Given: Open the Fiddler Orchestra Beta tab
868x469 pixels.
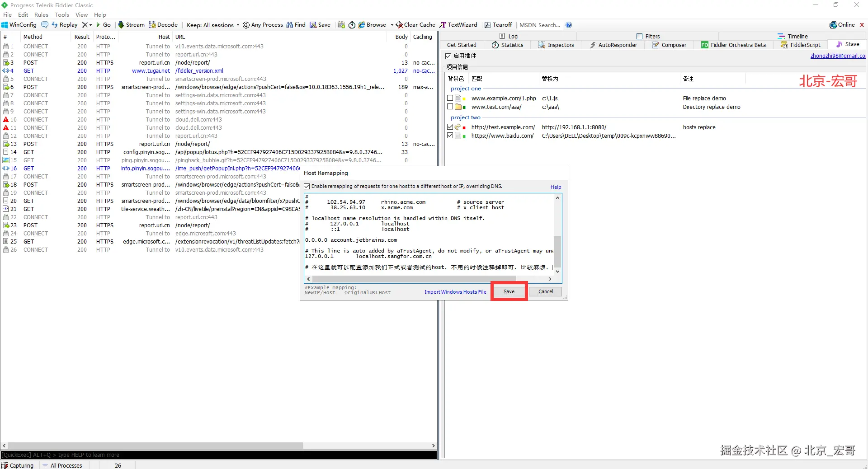Looking at the screenshot, I should [734, 45].
